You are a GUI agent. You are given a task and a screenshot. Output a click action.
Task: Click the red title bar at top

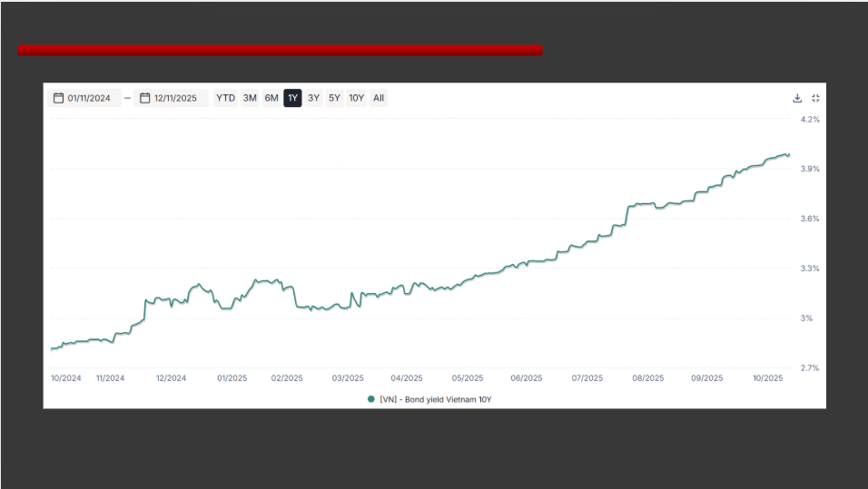coord(280,51)
